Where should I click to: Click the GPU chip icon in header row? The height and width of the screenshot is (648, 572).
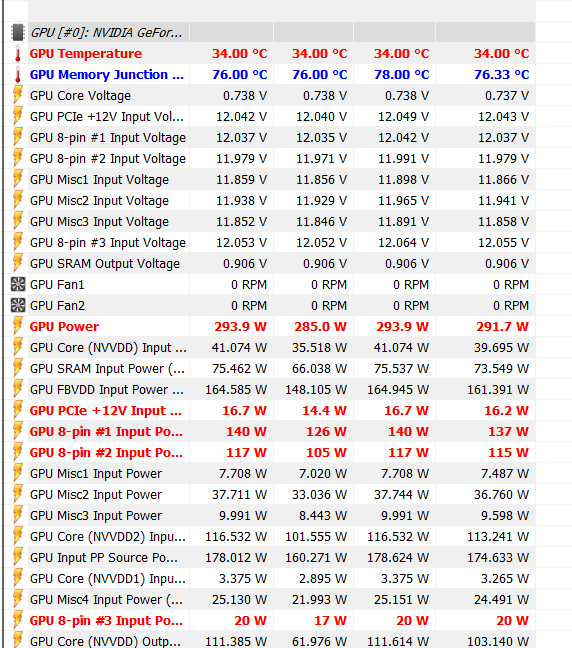coord(18,32)
